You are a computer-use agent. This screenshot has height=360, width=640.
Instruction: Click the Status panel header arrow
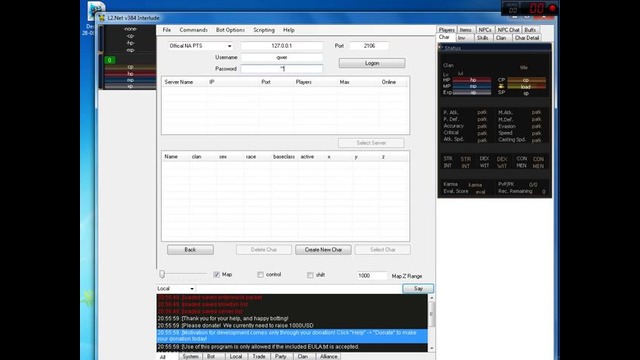coord(440,48)
